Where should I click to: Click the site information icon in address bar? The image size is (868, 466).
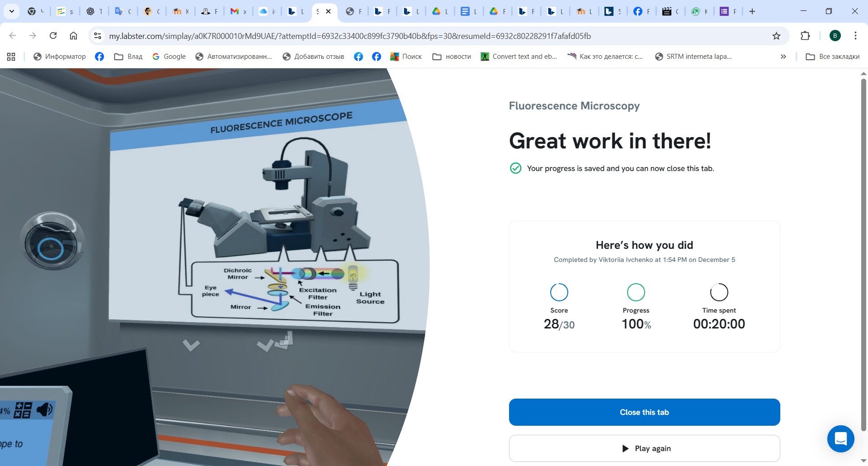coord(97,36)
